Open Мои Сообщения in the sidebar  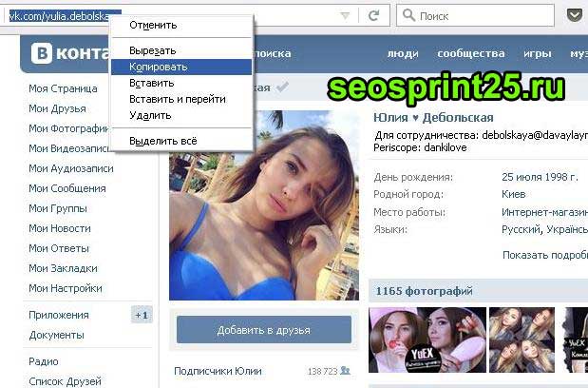pos(67,188)
